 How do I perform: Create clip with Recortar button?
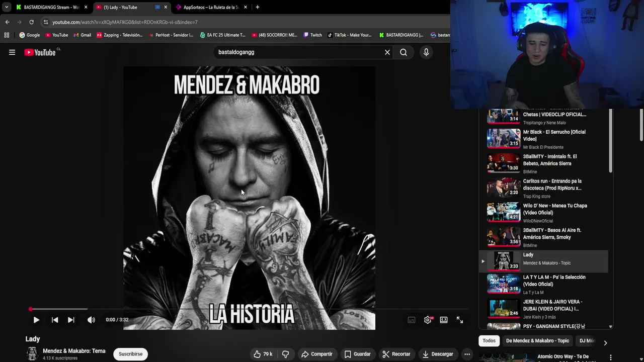click(x=396, y=354)
